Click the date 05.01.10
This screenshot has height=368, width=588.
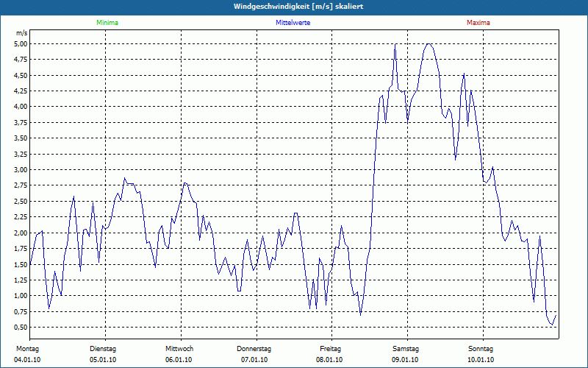[103, 360]
